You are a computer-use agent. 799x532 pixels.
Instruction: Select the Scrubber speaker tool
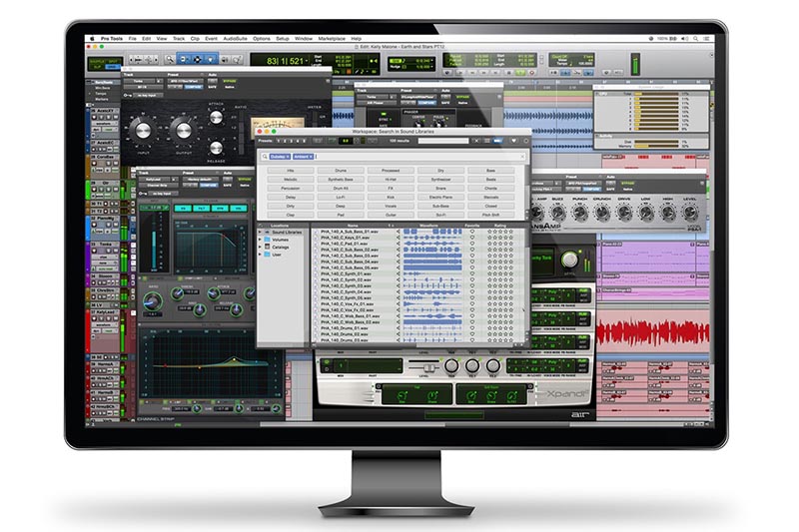pos(226,60)
